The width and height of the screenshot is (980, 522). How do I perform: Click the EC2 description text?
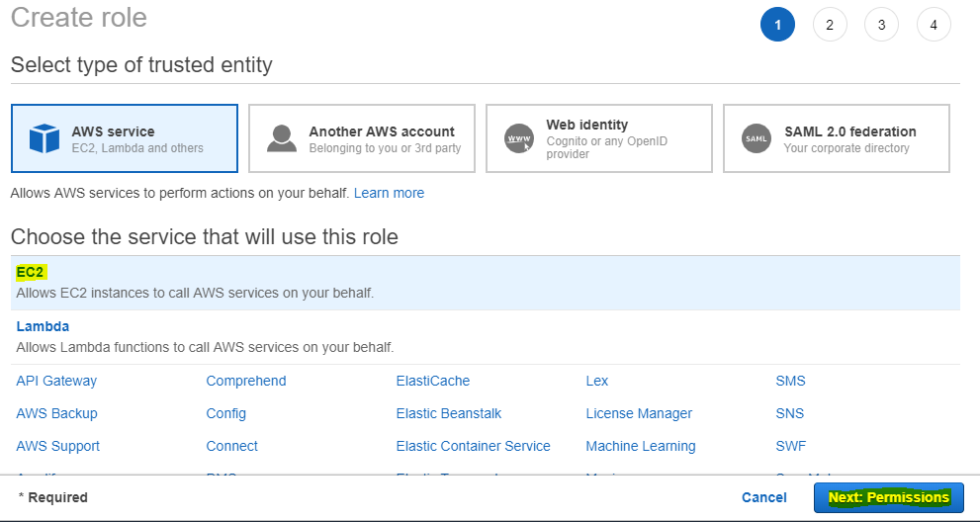[x=195, y=293]
